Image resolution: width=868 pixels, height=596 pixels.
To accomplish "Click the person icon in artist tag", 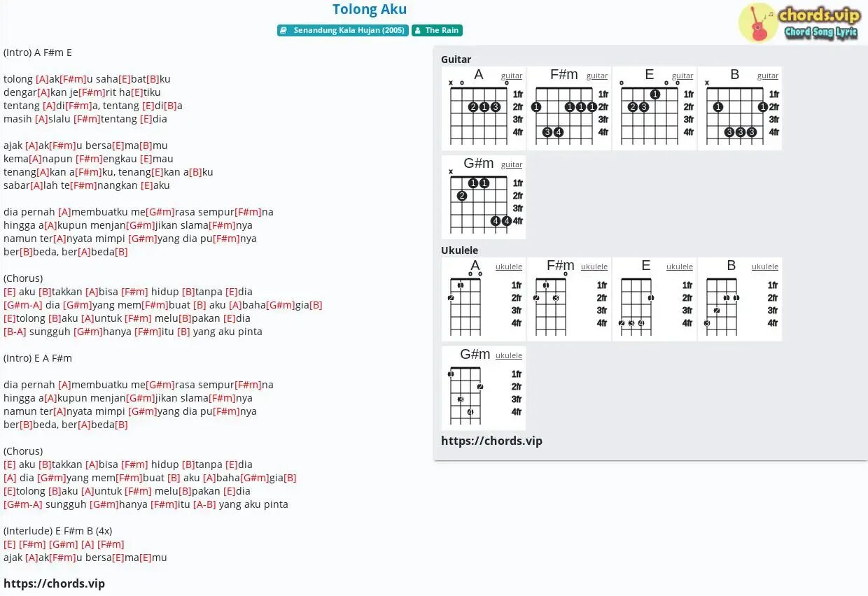I will pos(417,31).
